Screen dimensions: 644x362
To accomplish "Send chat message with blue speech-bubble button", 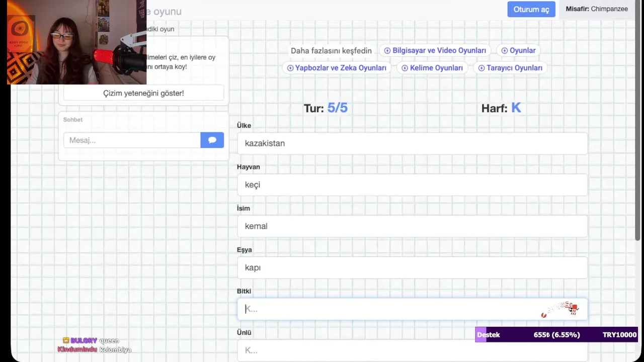I will (212, 140).
